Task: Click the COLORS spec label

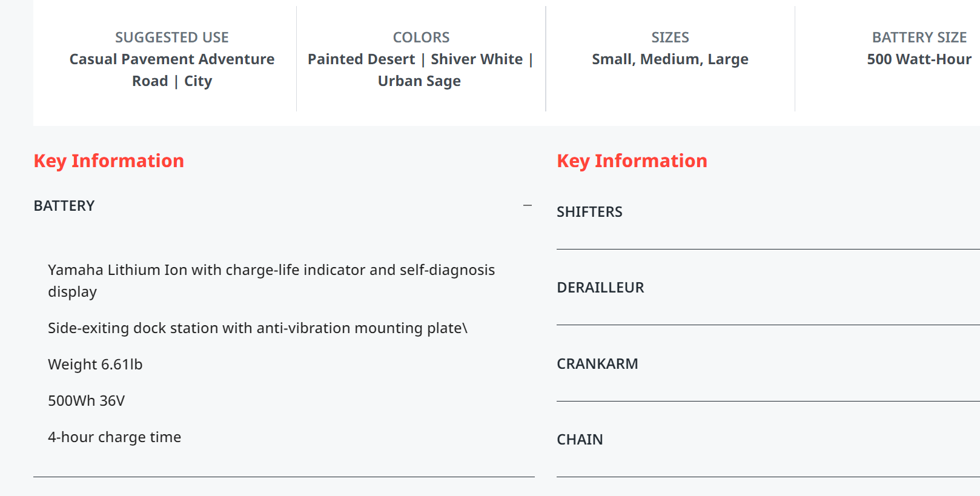Action: (421, 38)
